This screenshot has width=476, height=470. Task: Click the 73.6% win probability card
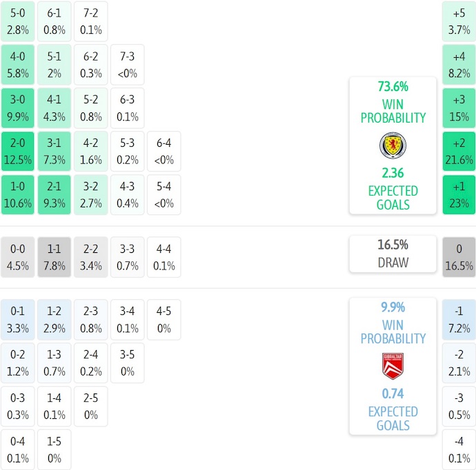point(393,145)
